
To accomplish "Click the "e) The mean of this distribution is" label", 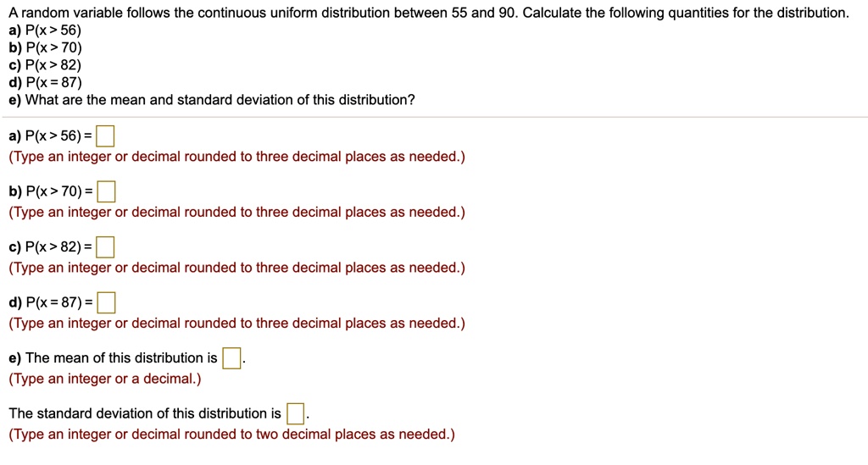I will [113, 358].
